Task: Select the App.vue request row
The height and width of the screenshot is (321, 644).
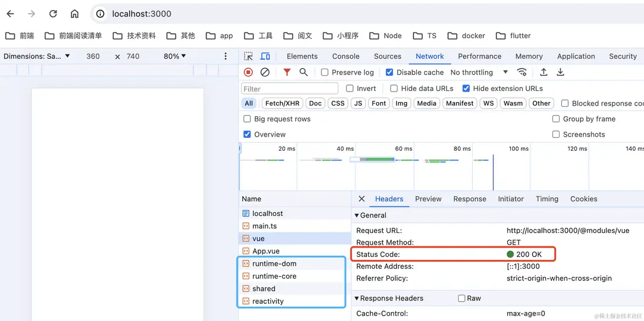Action: [x=295, y=251]
